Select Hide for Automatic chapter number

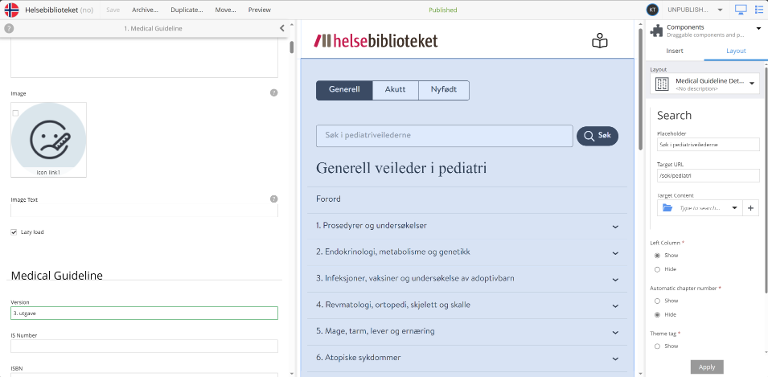point(657,314)
